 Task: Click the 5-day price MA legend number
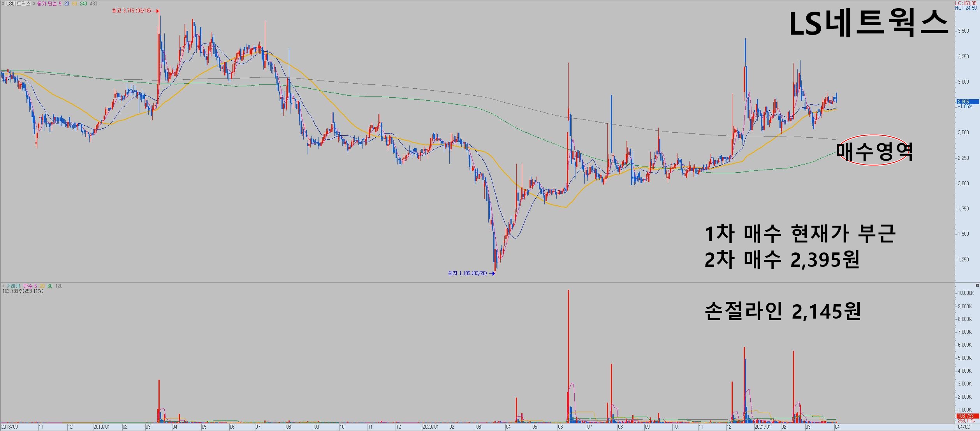click(60, 4)
